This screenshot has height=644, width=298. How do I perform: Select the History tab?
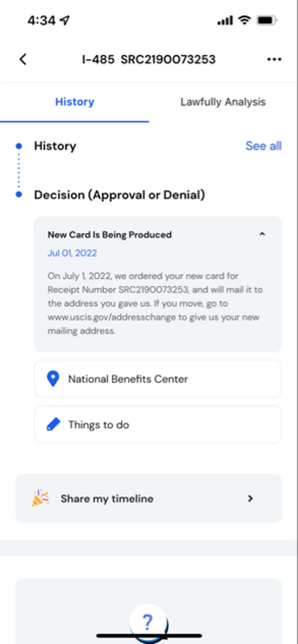(x=74, y=102)
